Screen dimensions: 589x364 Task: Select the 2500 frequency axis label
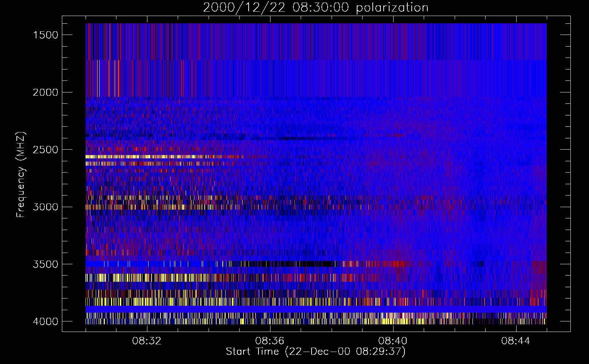click(x=46, y=150)
